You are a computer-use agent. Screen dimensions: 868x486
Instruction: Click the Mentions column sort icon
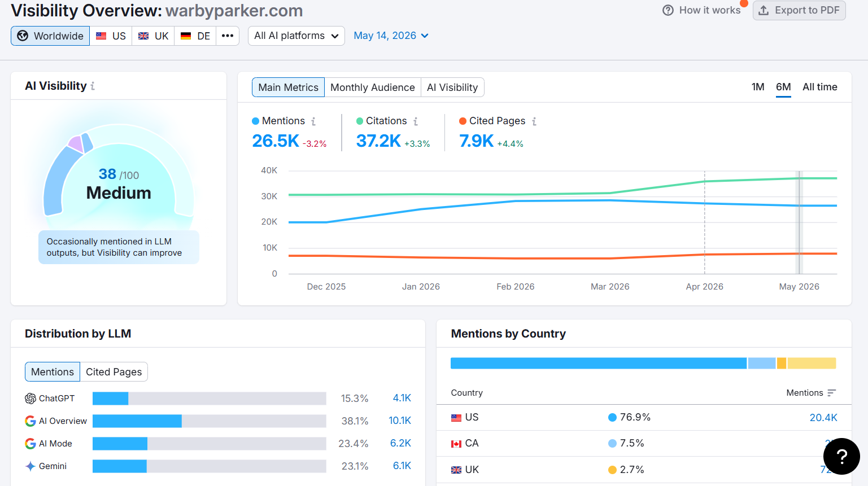click(831, 393)
